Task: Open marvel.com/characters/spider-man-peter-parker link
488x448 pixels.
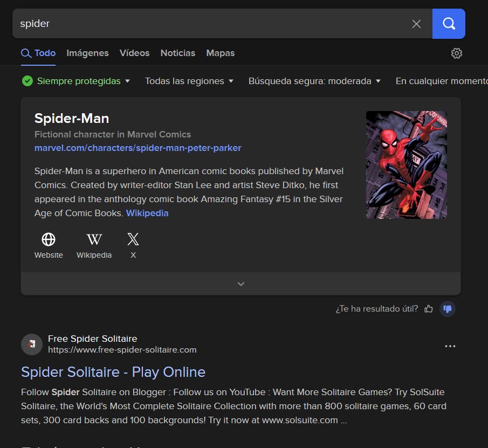Action: pyautogui.click(x=138, y=148)
